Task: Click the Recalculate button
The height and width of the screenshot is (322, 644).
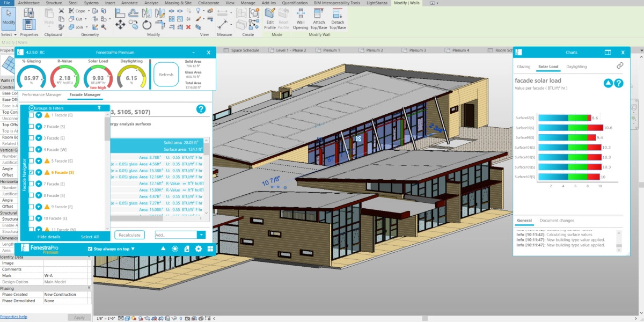Action: tap(129, 235)
